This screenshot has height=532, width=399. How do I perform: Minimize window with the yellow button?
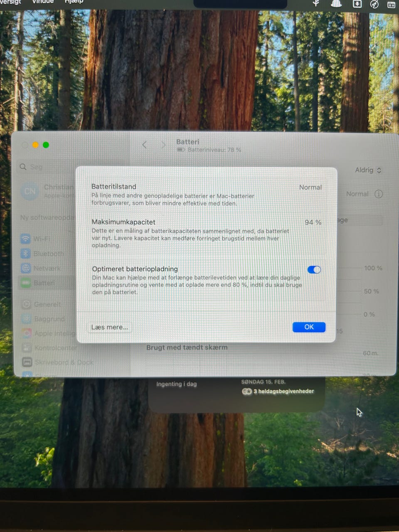(35, 145)
